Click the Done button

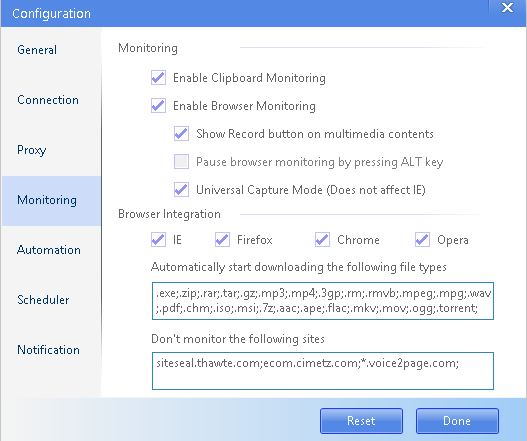pyautogui.click(x=457, y=421)
